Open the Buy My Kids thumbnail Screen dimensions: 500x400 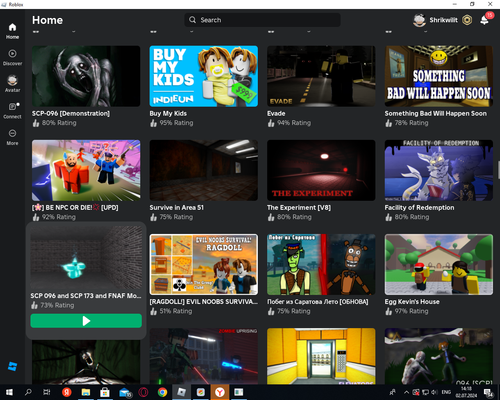click(204, 76)
